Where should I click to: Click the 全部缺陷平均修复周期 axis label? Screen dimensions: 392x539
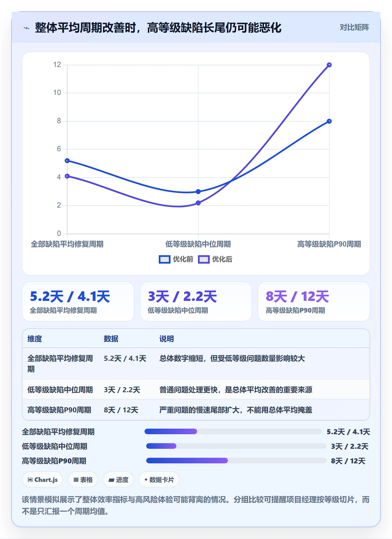tap(67, 244)
